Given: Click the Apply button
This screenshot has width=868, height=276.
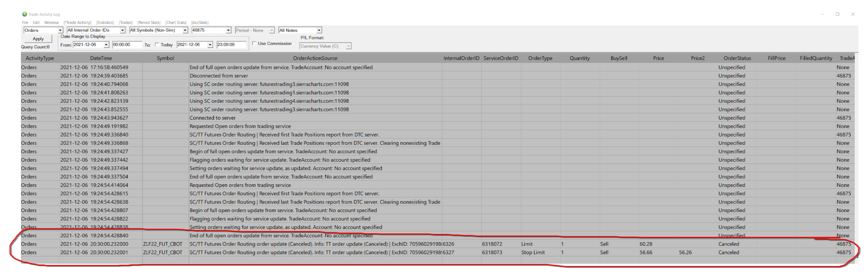Looking at the screenshot, I should click(x=38, y=39).
